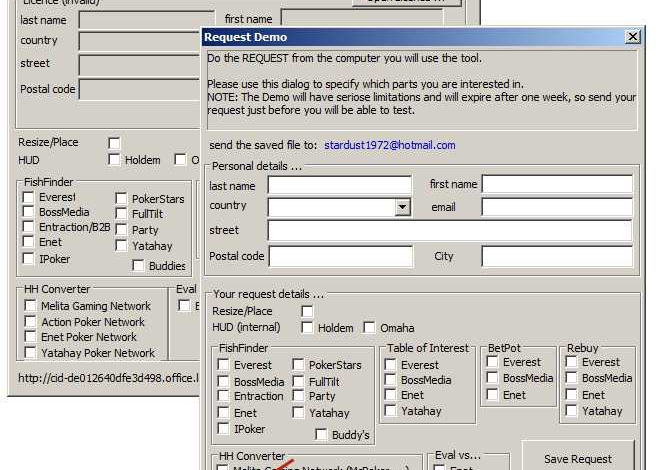Click last name field in Request Demo

coord(340,185)
